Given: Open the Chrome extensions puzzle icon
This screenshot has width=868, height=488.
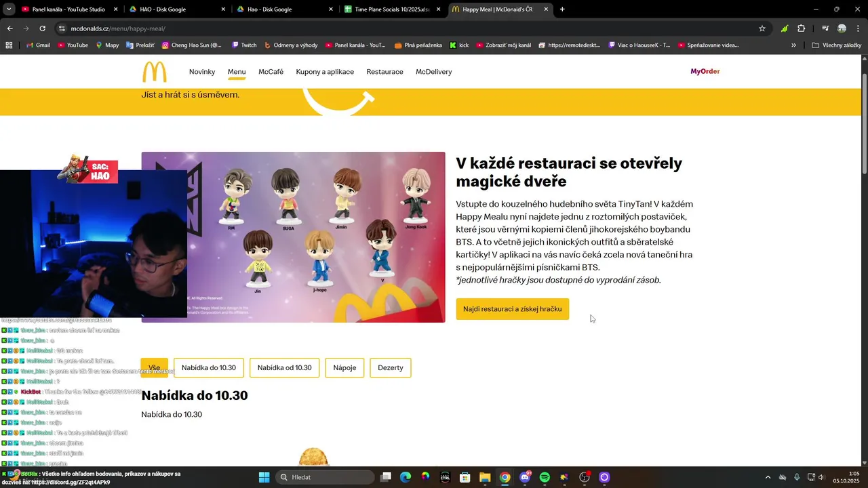Looking at the screenshot, I should point(802,28).
